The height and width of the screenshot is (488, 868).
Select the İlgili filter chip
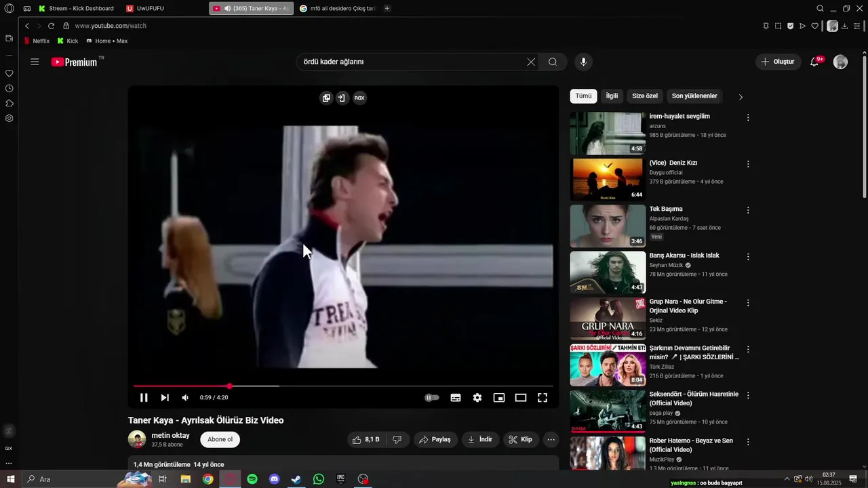612,96
